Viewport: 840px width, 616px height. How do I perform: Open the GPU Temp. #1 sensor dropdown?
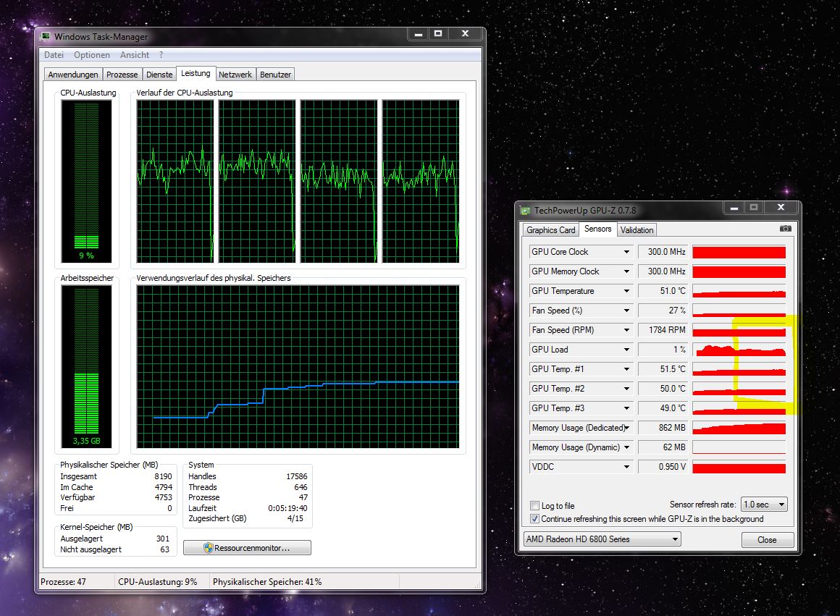626,369
